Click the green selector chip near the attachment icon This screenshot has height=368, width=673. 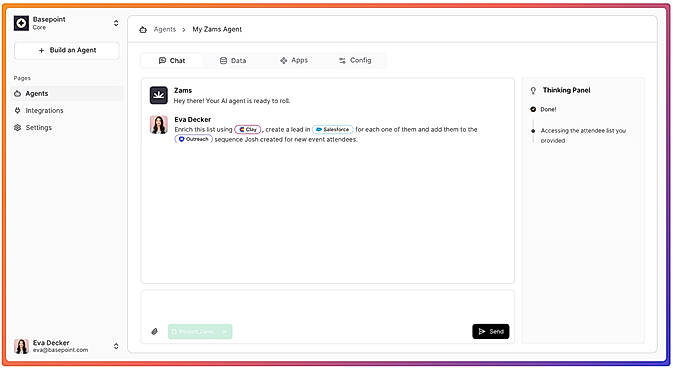click(200, 332)
